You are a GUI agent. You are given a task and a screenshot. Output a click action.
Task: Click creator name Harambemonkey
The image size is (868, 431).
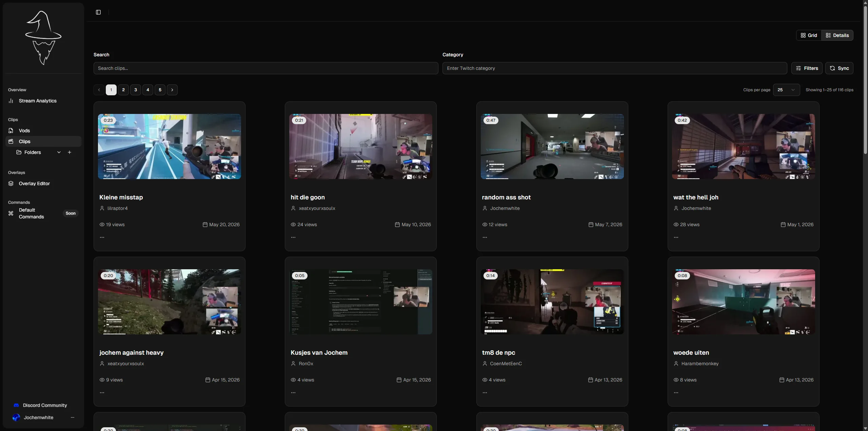(700, 364)
